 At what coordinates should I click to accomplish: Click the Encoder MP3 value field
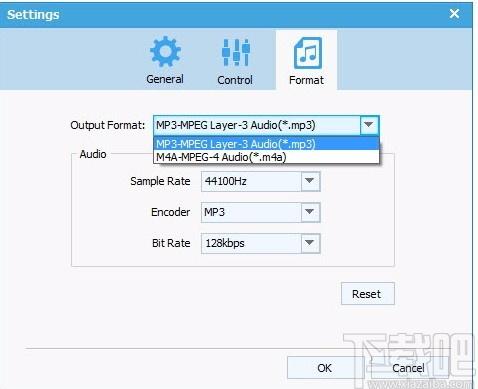(x=251, y=212)
